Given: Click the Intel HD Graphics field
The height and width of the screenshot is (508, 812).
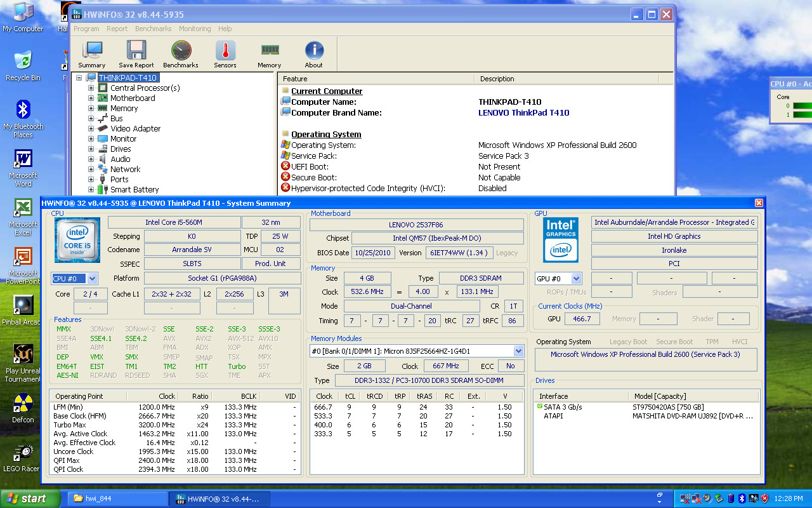Looking at the screenshot, I should tap(674, 236).
